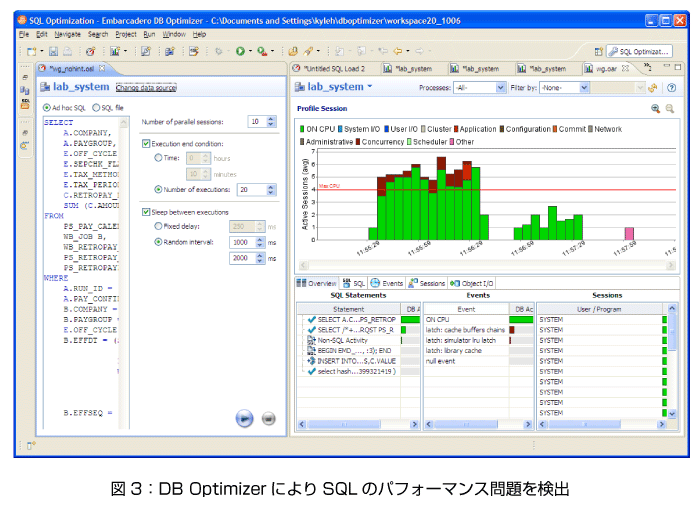Image resolution: width=700 pixels, height=507 pixels.
Task: Click the Statement column header
Action: click(349, 309)
